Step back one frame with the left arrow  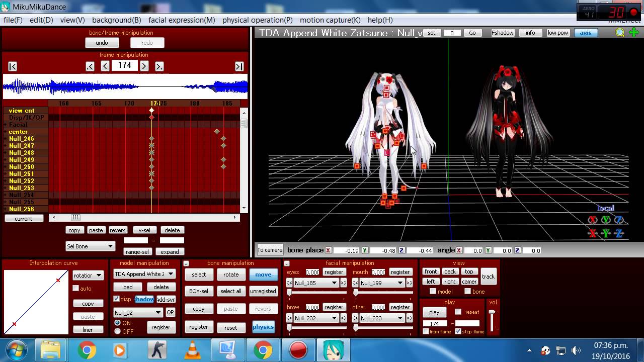(105, 66)
